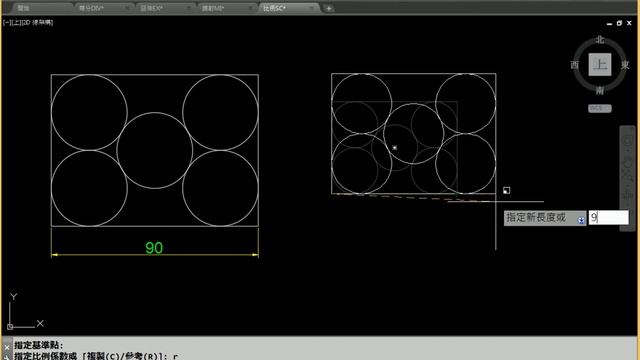Screen dimensions: 640x360
Task: Minimize the drawing window
Action: click(x=609, y=24)
